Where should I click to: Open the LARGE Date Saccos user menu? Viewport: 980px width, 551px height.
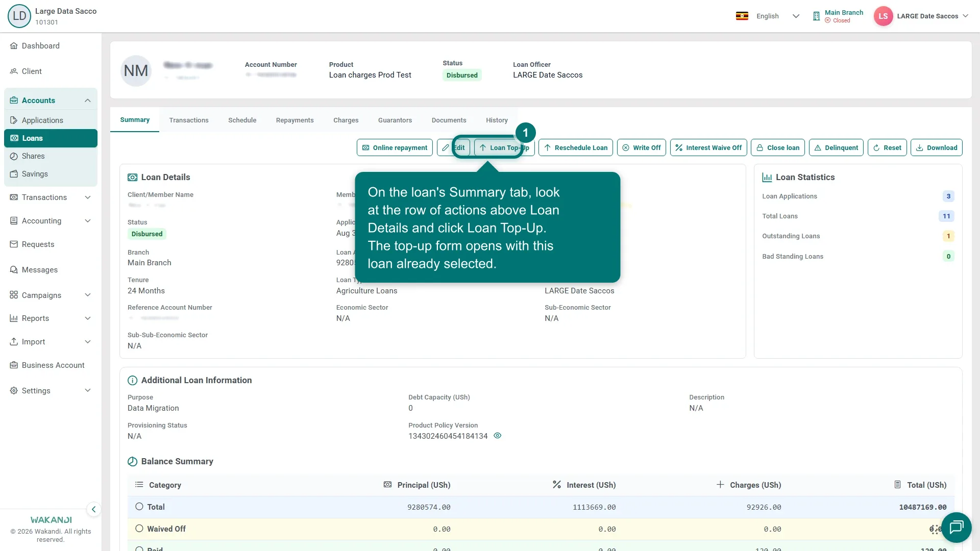coord(933,16)
